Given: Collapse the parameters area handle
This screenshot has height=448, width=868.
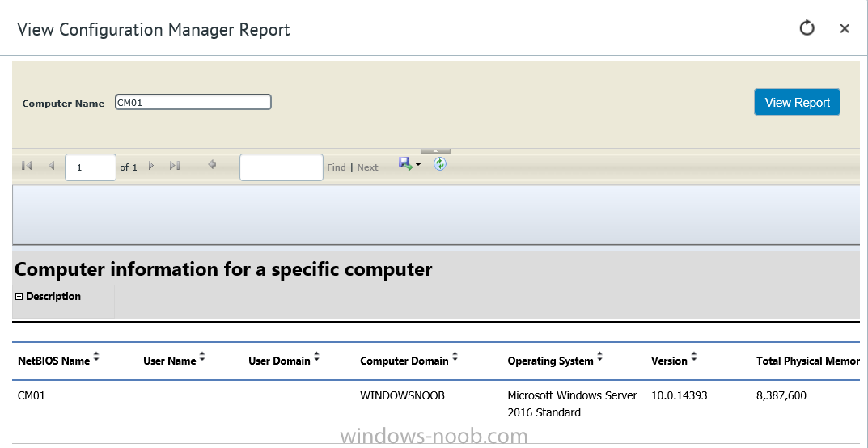Looking at the screenshot, I should pos(436,151).
